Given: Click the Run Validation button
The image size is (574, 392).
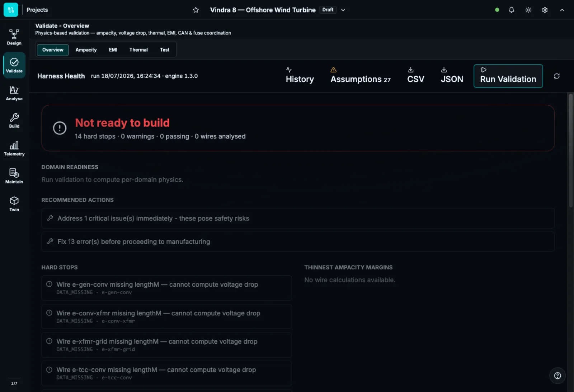Looking at the screenshot, I should [x=508, y=76].
